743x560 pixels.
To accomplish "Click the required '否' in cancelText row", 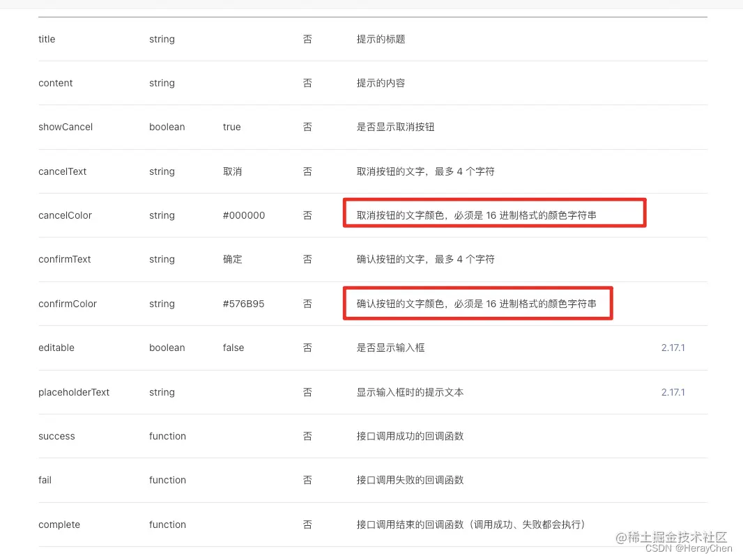I will (x=307, y=172).
